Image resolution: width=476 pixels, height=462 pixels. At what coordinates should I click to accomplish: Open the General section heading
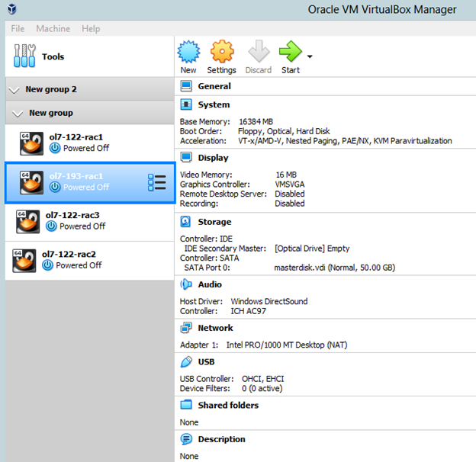(214, 86)
